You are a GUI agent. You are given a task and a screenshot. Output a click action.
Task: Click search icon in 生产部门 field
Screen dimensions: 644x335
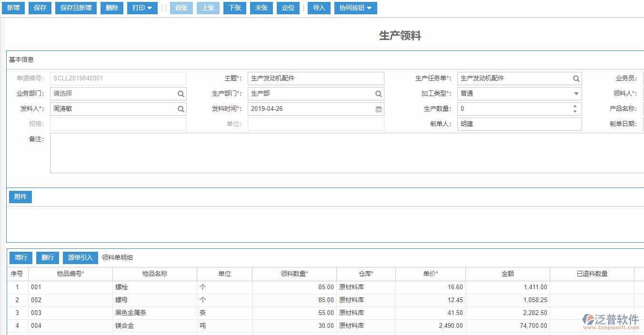(378, 94)
